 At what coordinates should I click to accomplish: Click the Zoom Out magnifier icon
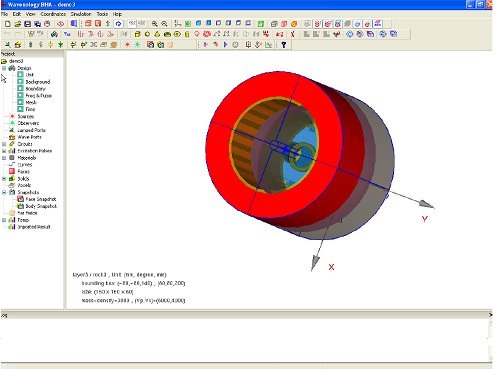164,24
